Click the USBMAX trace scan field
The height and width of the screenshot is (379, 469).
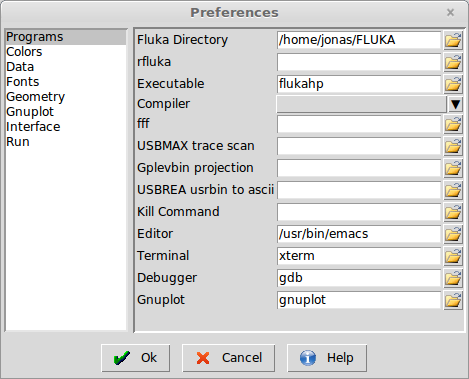point(359,146)
